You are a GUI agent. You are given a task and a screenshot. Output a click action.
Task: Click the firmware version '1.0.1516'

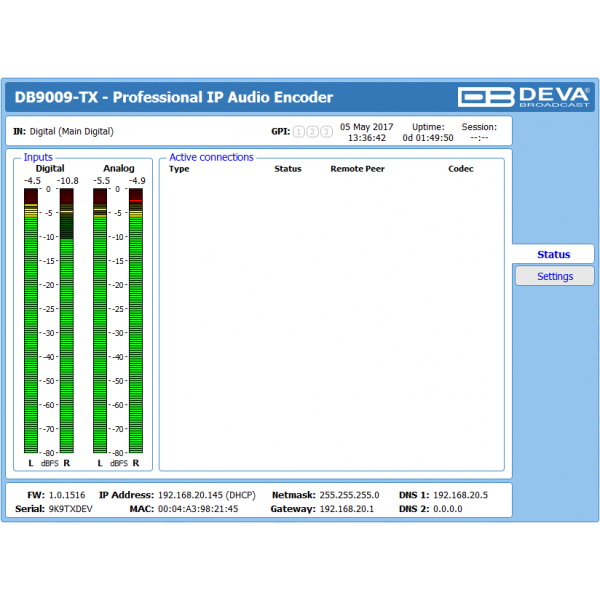(x=67, y=495)
